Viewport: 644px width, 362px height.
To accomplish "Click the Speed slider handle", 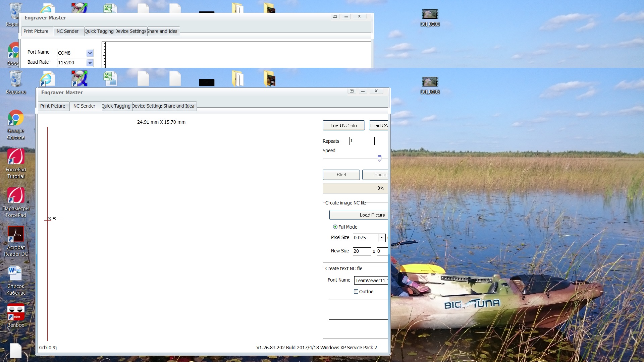I will (379, 158).
